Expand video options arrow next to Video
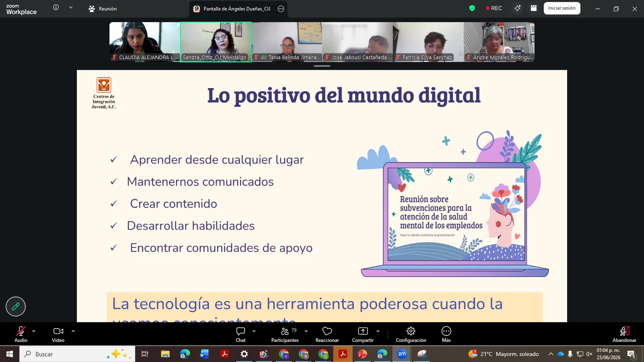 point(73,331)
